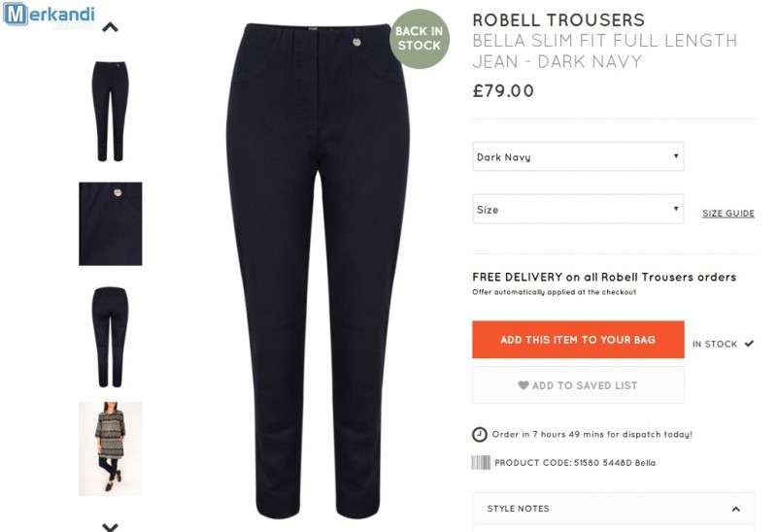
Task: Click the Back In Stock badge
Action: tap(420, 39)
